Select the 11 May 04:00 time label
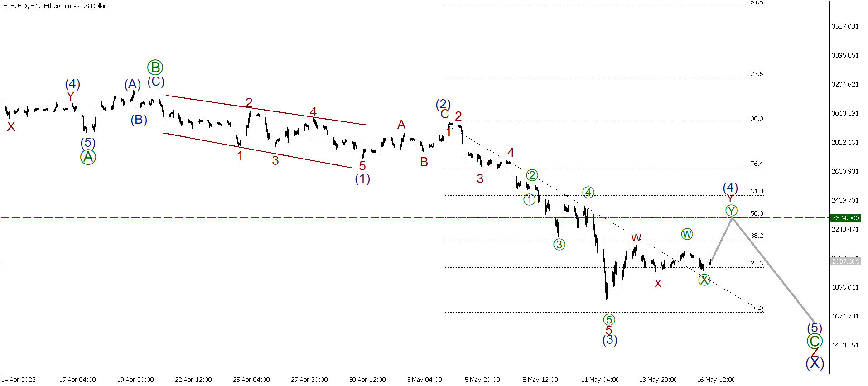The image size is (868, 386). (x=600, y=380)
